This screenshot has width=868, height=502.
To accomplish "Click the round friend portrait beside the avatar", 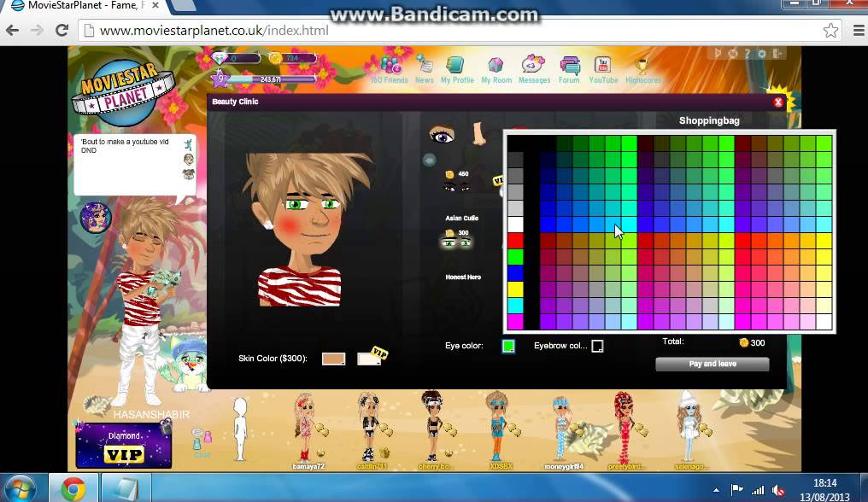I will pos(96,218).
